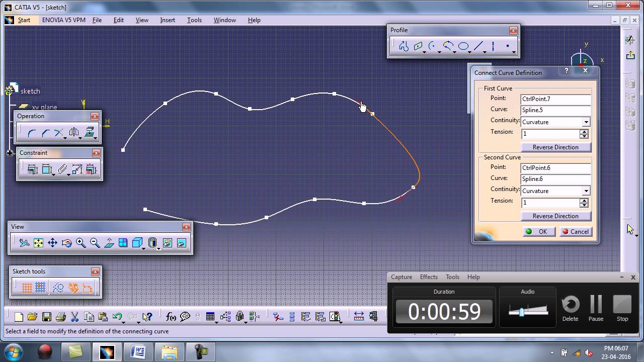Viewport: 644px width, 362px height.
Task: Select the Rectangle tool in Profile toolbar
Action: click(418, 46)
